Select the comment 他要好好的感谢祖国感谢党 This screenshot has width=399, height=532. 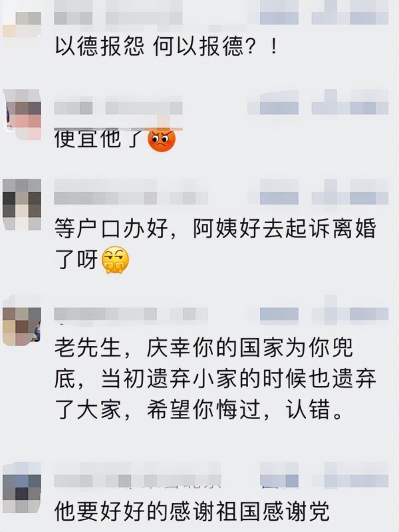[192, 511]
